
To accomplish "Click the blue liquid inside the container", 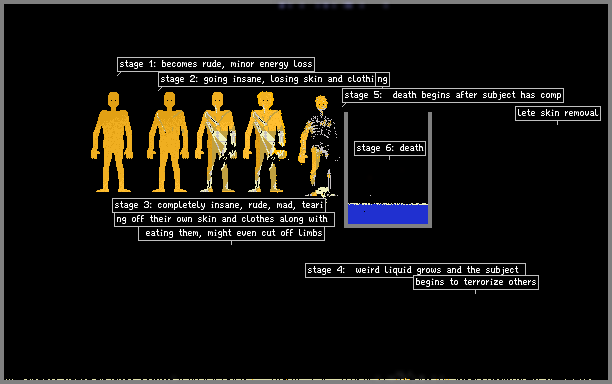I will coord(388,215).
